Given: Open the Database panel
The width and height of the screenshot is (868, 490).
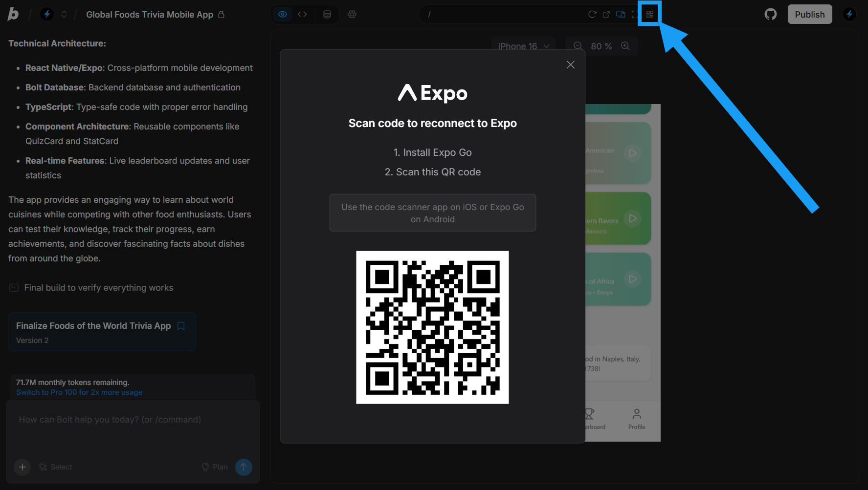Looking at the screenshot, I should (x=327, y=14).
